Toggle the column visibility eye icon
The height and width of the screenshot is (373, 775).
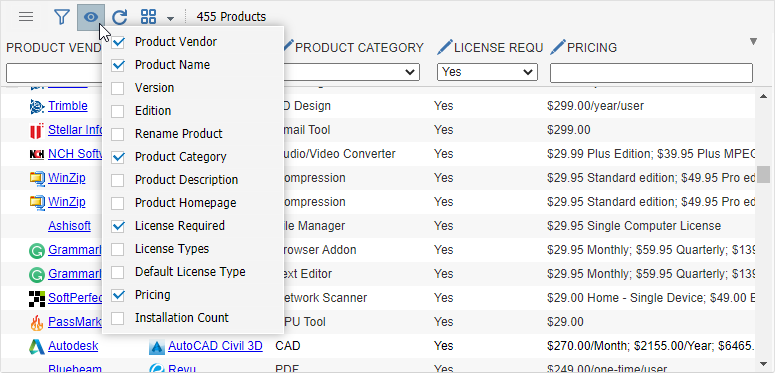[x=90, y=17]
